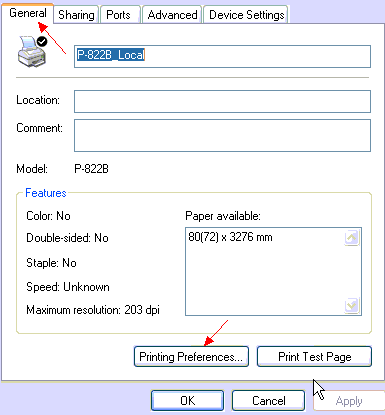Click the Maximum resolution 203 dpi text
385x415 pixels.
(93, 310)
